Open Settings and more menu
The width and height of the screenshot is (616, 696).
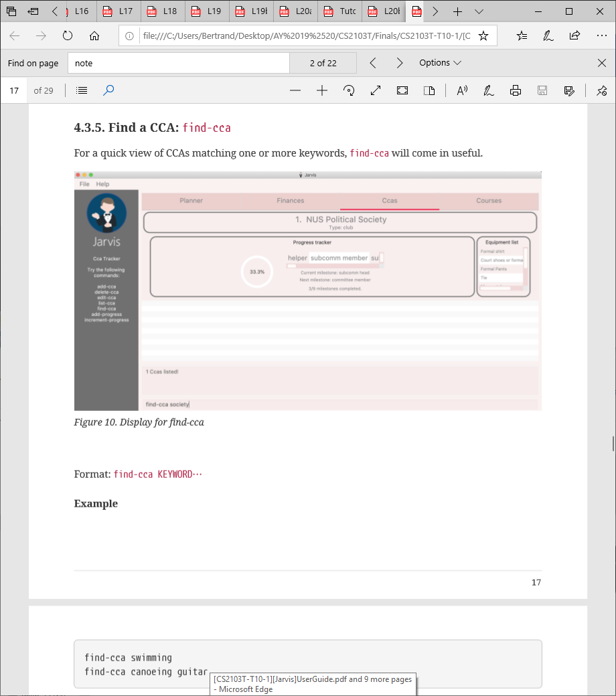(602, 36)
